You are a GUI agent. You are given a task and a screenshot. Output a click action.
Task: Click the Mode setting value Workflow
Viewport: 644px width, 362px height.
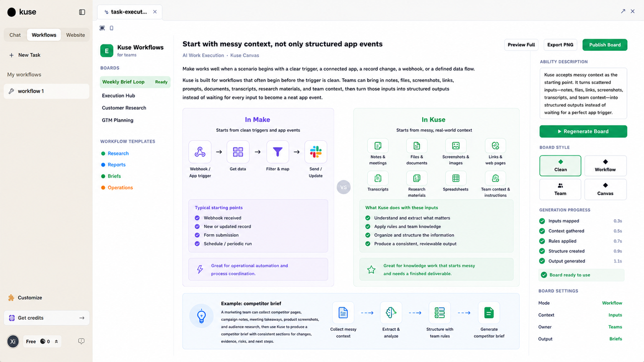tap(612, 303)
